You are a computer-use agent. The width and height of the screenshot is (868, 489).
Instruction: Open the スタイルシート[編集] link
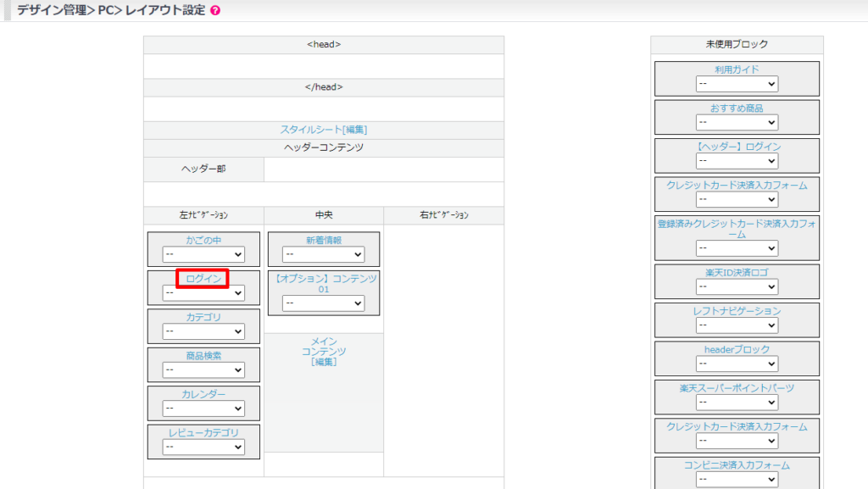click(x=323, y=130)
